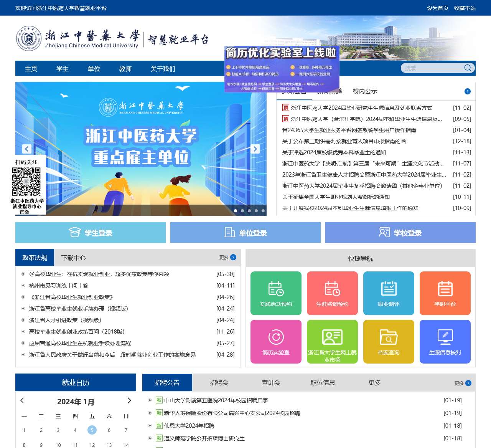Select the third carousel indicator dot

click(249, 210)
